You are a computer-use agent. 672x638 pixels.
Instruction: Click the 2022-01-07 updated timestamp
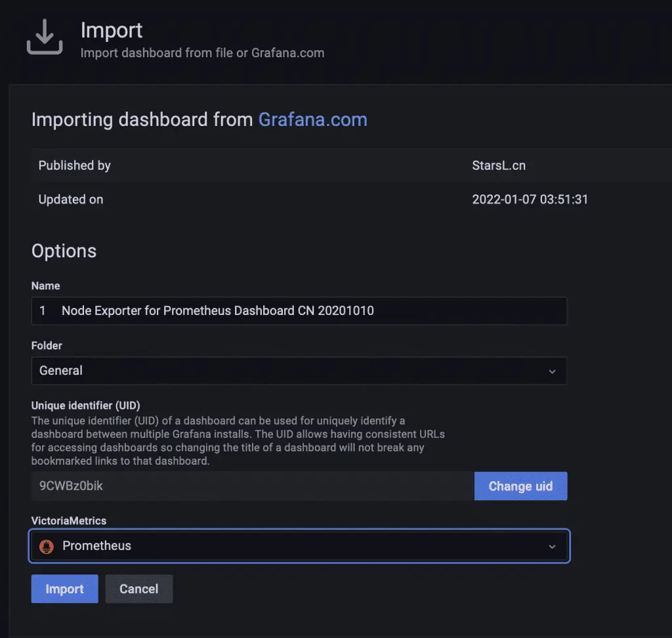530,200
